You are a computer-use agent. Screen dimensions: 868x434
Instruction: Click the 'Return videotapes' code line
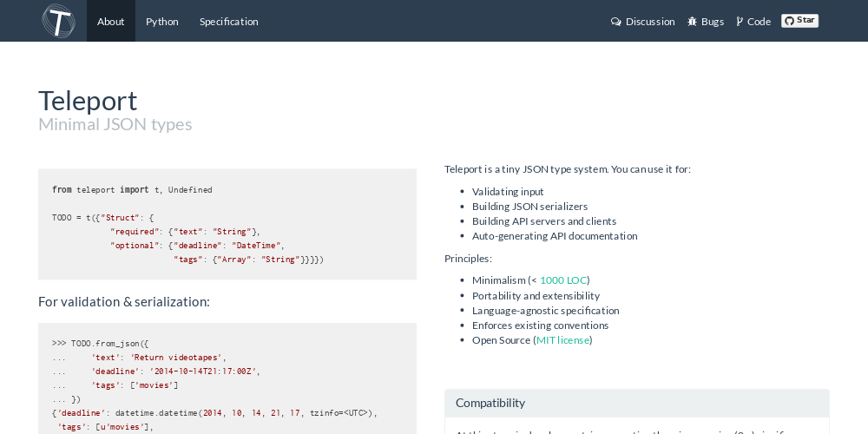pos(140,358)
